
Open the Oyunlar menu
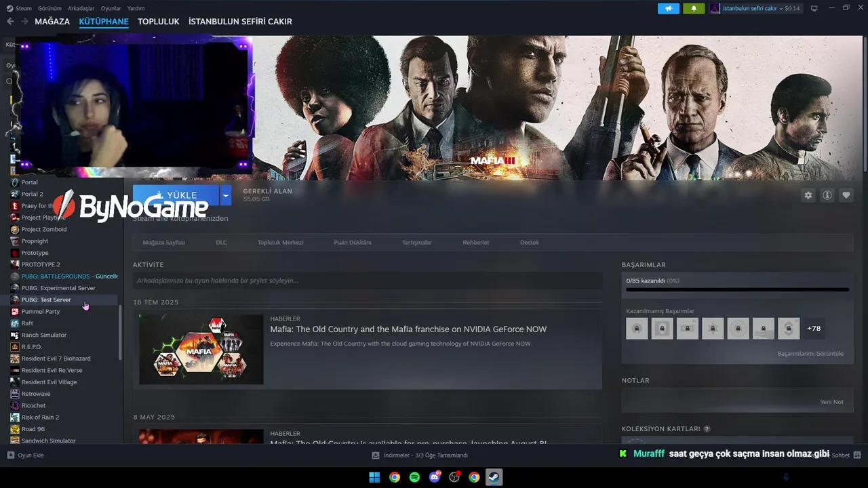(111, 8)
